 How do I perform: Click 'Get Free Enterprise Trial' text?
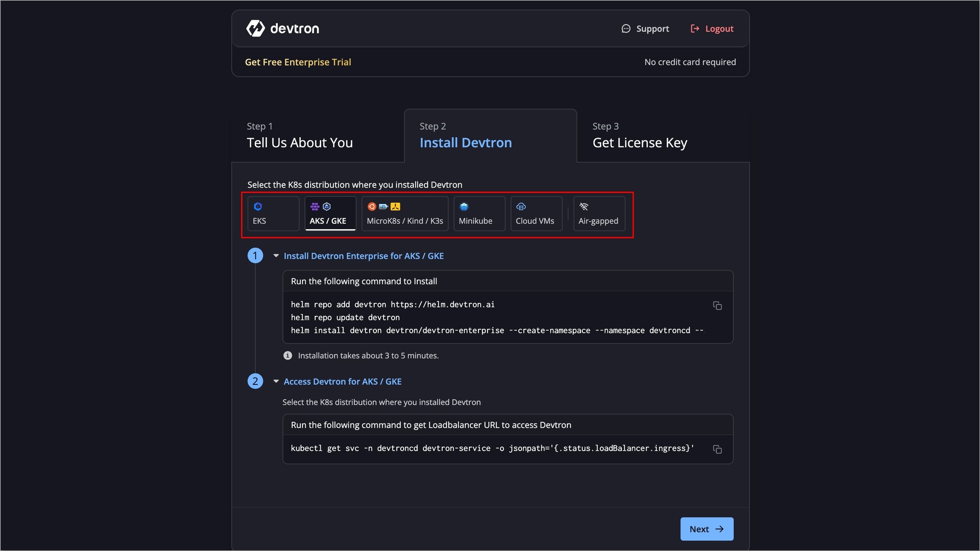[x=298, y=62]
